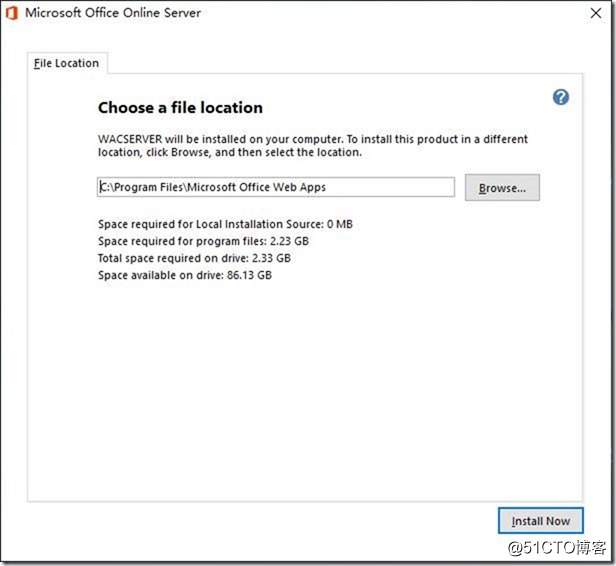Click the blue help question mark icon
This screenshot has height=566, width=616.
[561, 97]
